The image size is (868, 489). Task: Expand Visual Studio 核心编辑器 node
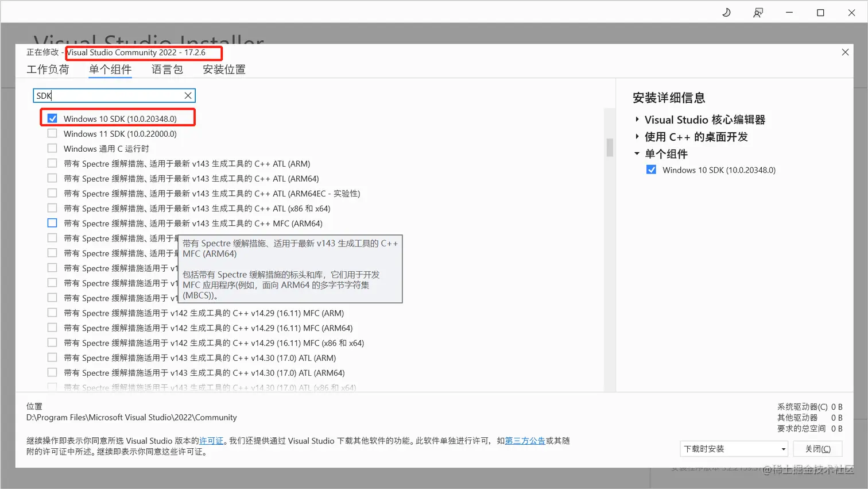pyautogui.click(x=637, y=120)
